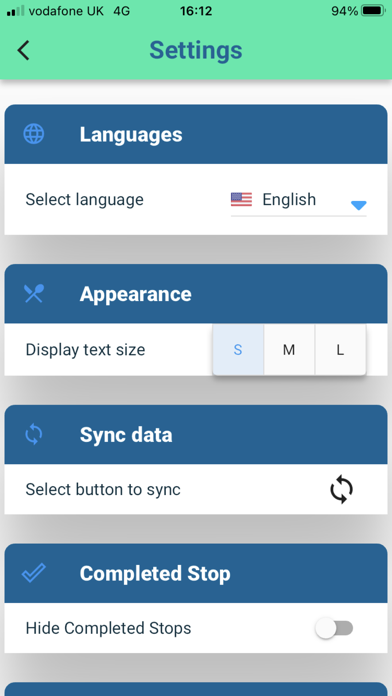Image resolution: width=392 pixels, height=696 pixels.
Task: Open the language dropdown arrow
Action: point(358,205)
